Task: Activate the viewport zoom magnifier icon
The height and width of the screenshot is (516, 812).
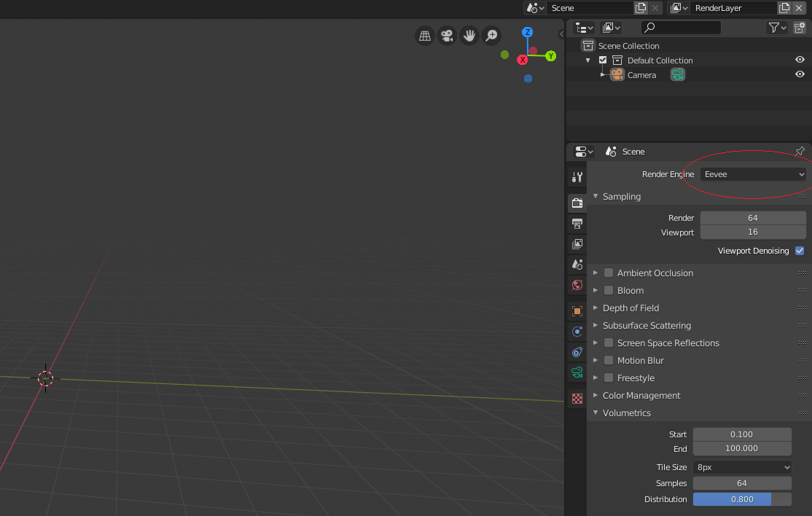Action: [x=491, y=36]
